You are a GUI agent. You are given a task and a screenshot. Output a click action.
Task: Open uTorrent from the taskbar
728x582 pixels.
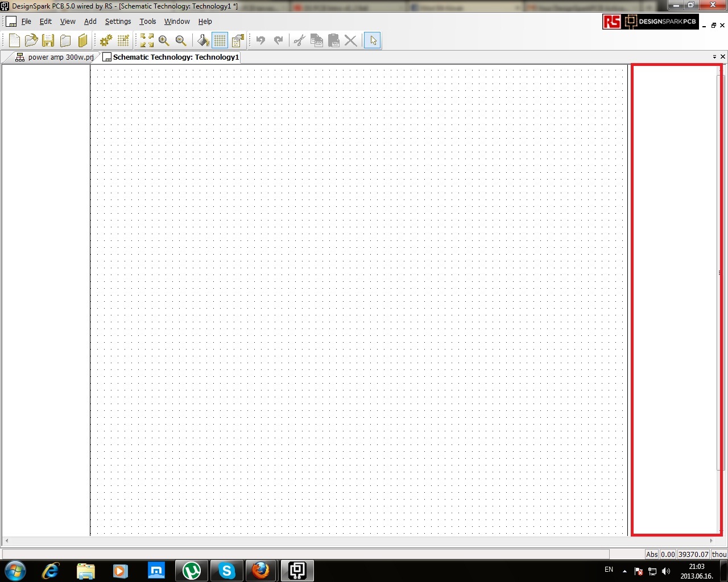point(192,571)
